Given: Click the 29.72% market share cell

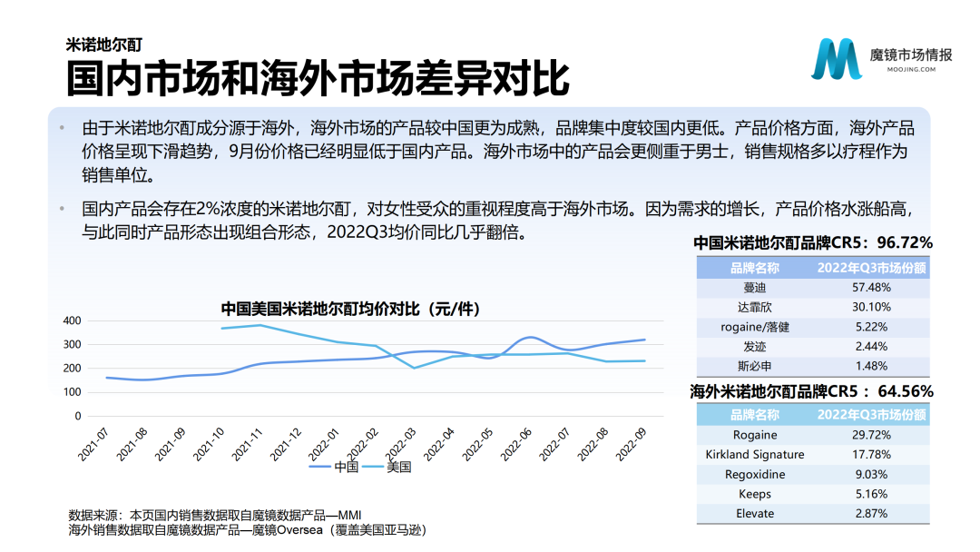Looking at the screenshot, I should coord(871,435).
